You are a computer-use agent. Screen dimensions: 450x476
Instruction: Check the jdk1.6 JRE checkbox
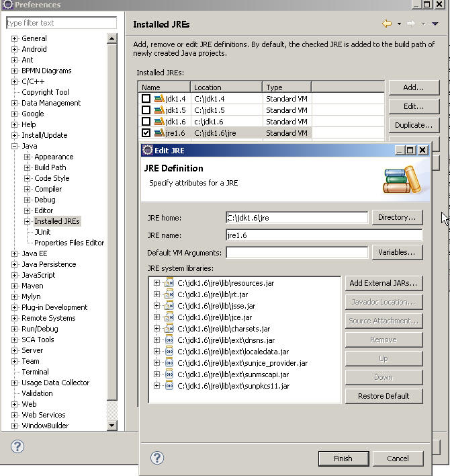click(146, 122)
